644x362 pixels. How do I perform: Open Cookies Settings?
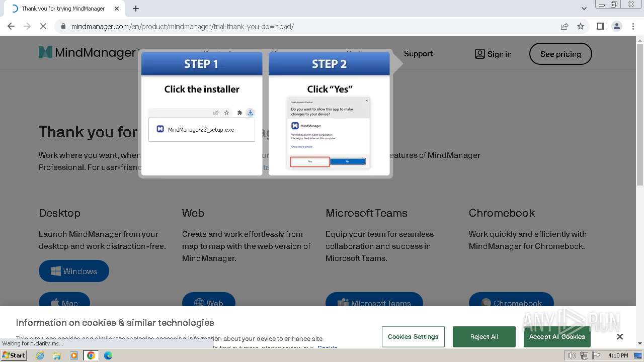tap(413, 336)
